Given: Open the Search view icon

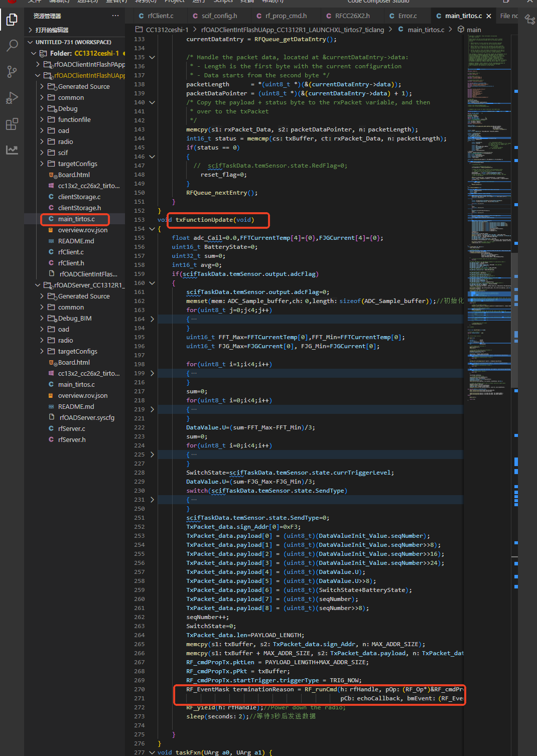Looking at the screenshot, I should click(x=12, y=46).
